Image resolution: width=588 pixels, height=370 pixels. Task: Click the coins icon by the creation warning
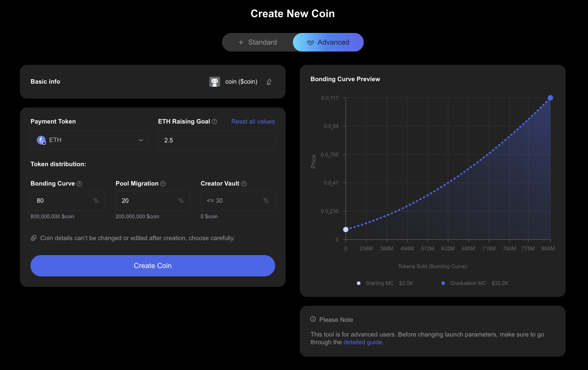tap(33, 238)
